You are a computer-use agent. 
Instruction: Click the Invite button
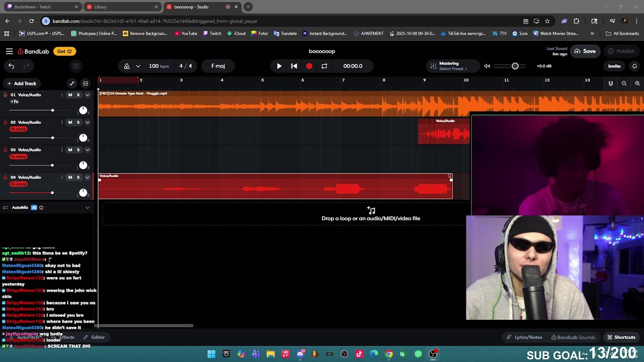coord(614,66)
